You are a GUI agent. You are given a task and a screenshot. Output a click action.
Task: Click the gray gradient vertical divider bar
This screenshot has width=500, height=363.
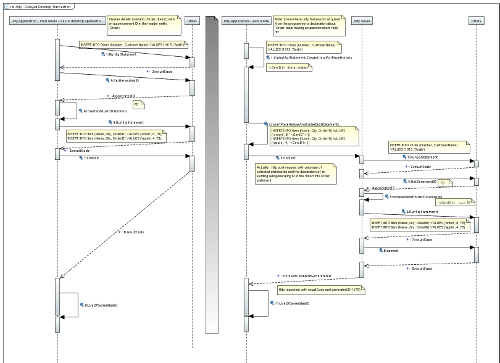coord(212,175)
